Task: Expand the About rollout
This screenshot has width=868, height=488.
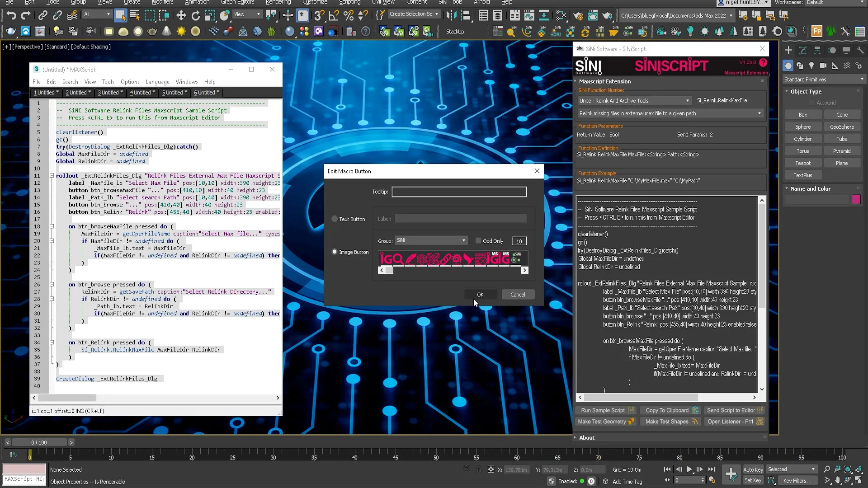Action: (586, 437)
